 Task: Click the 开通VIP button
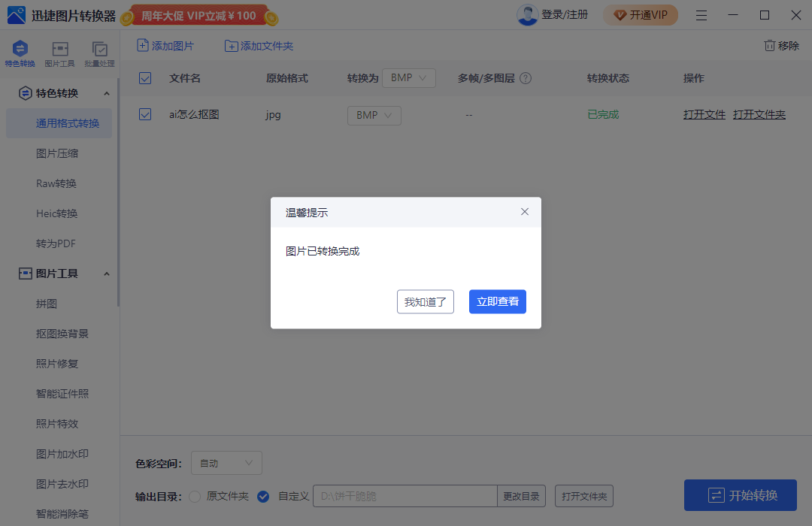641,15
